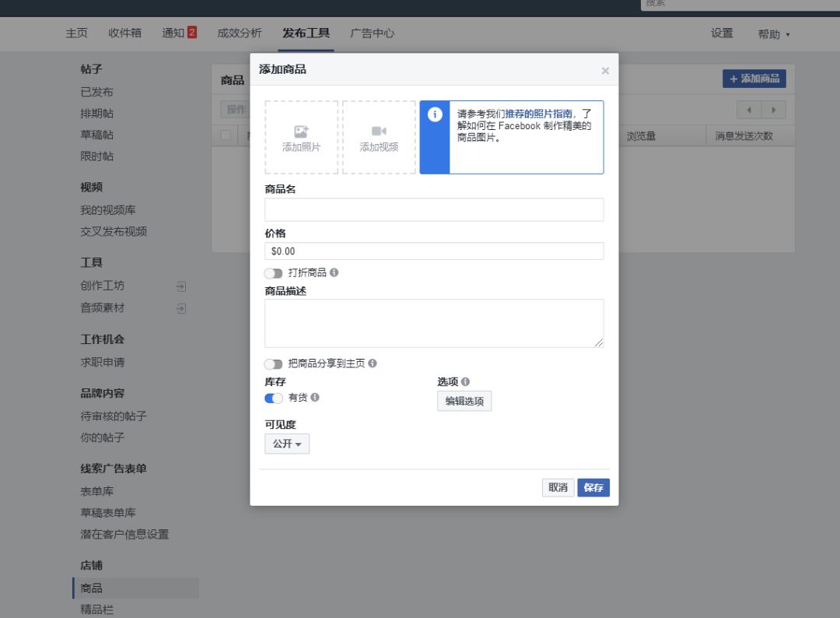
Task: Open the 帮助 dropdown in the top bar
Action: (x=772, y=34)
